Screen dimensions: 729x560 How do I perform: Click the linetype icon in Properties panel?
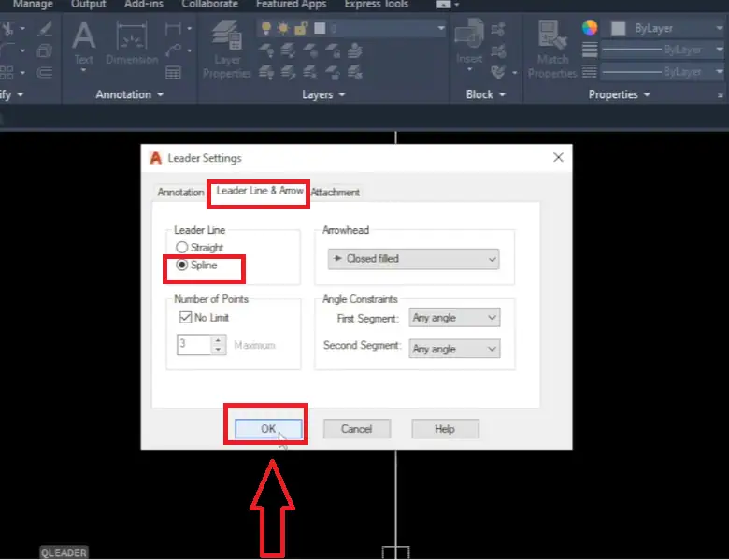click(590, 72)
